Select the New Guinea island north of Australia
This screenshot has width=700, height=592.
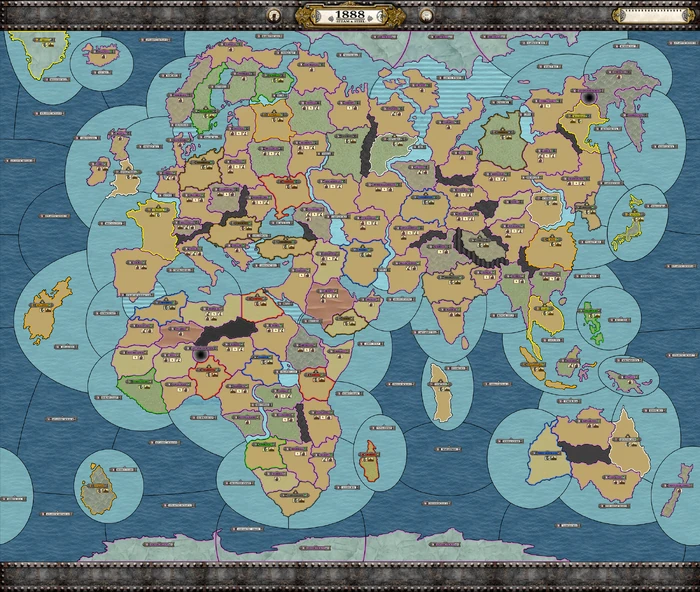[x=626, y=379]
